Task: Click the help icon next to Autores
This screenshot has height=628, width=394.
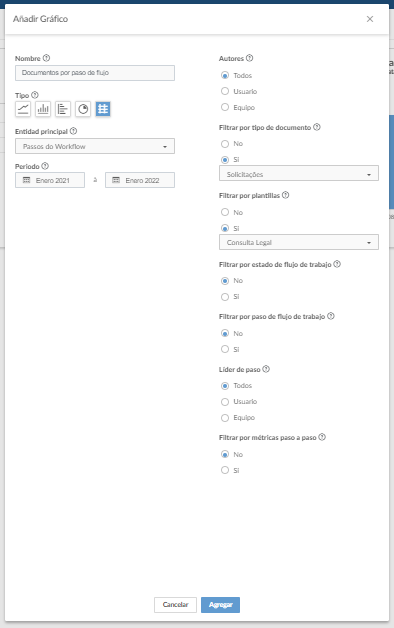Action: point(249,58)
